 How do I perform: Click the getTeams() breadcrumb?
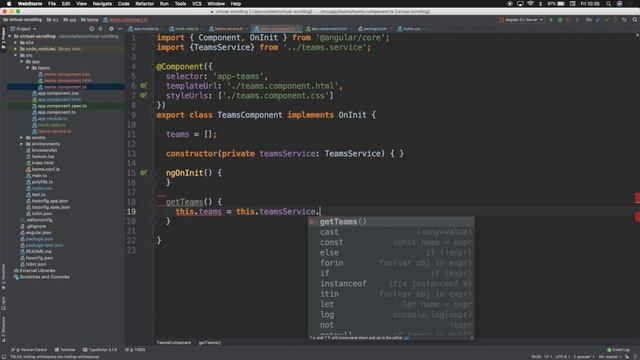[209, 342]
